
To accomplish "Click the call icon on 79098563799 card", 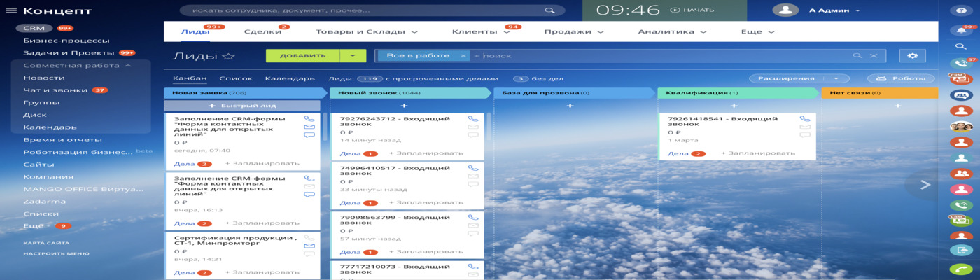I will (x=473, y=218).
